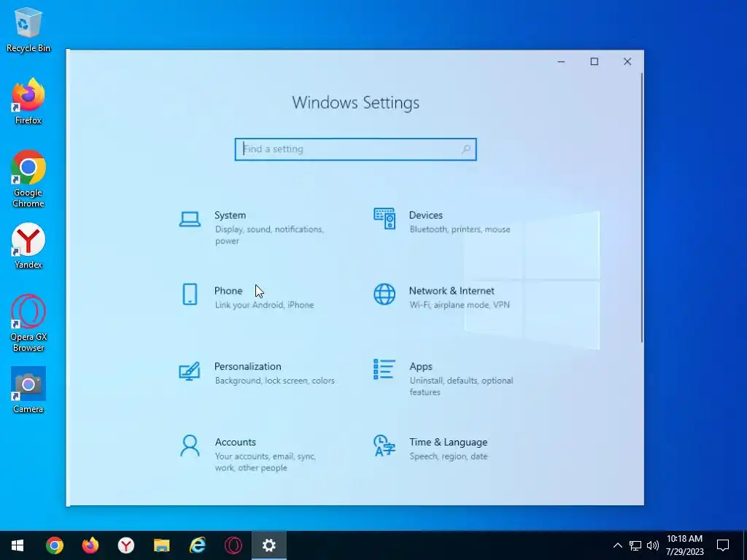Click 'Bluetooth, printers, mouse' description

coord(460,229)
